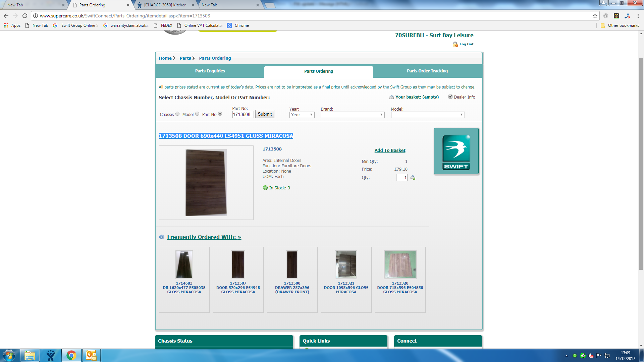Bookmark this page with the star icon
Image resolution: width=644 pixels, height=362 pixels.
pyautogui.click(x=595, y=16)
